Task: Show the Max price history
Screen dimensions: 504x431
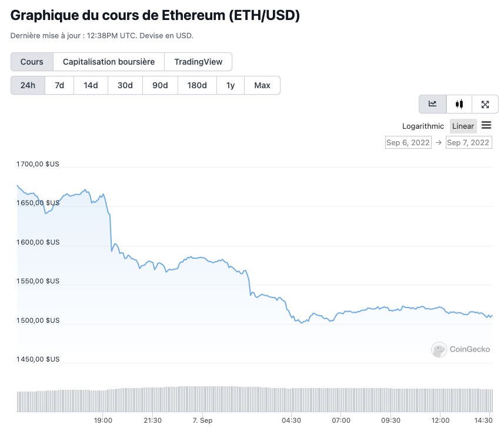Action: pyautogui.click(x=262, y=85)
